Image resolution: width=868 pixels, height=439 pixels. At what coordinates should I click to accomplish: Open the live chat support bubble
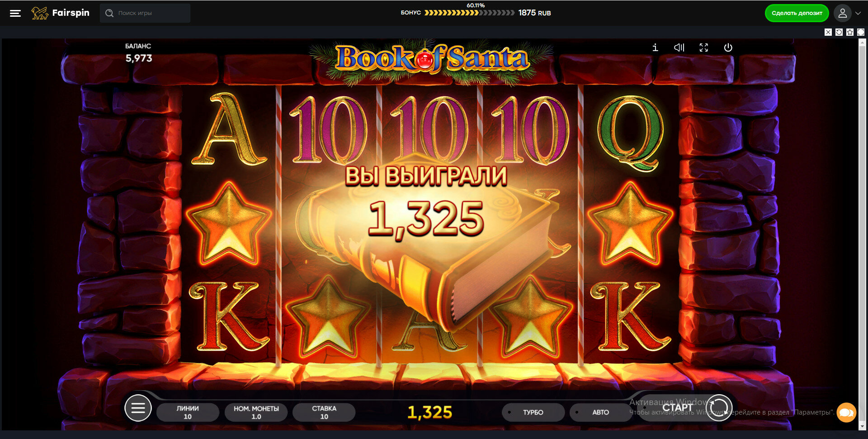(x=846, y=412)
